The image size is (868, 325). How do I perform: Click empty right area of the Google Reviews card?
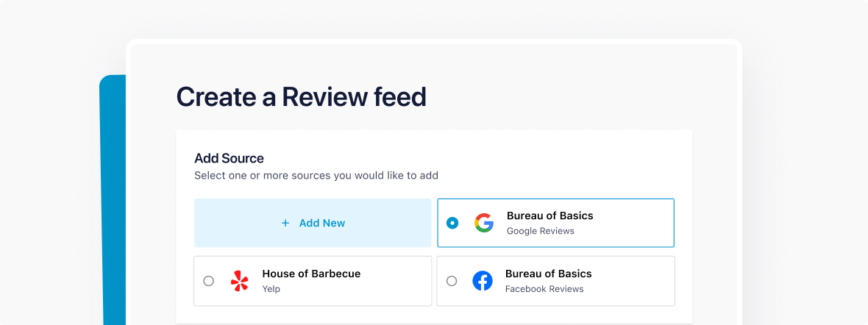click(633, 223)
